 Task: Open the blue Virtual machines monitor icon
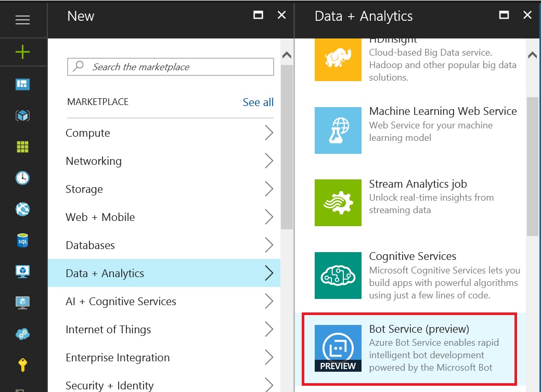[23, 272]
